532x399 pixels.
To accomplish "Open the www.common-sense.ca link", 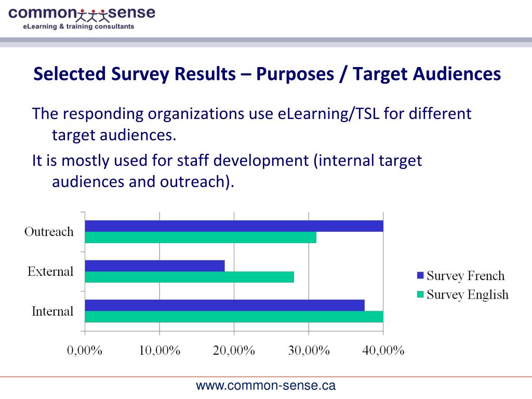I will coord(265,385).
